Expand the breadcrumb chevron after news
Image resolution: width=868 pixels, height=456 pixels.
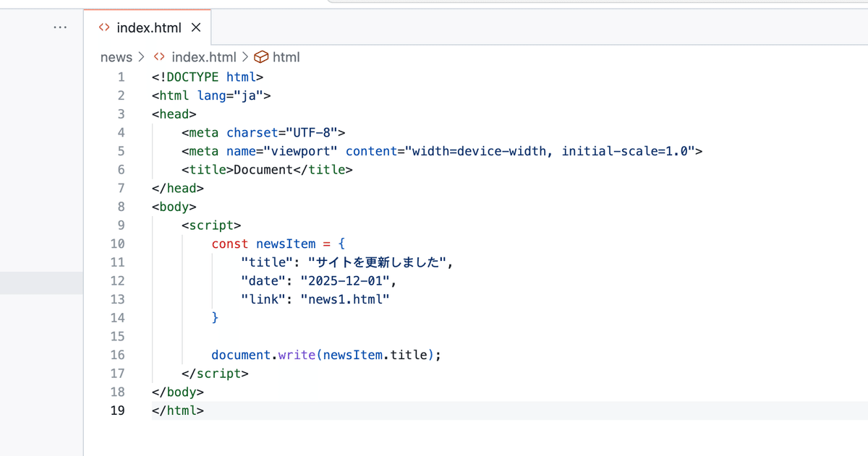(x=141, y=57)
